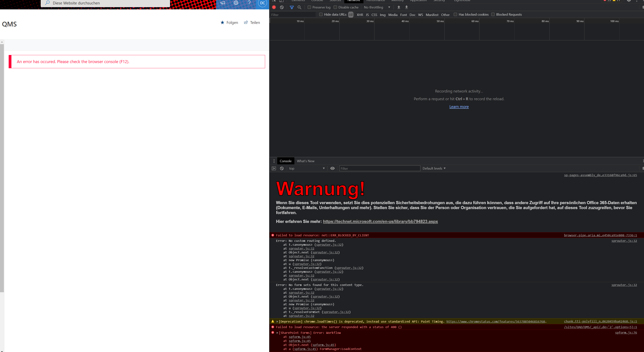Click the export HAR download arrow

[x=407, y=7]
